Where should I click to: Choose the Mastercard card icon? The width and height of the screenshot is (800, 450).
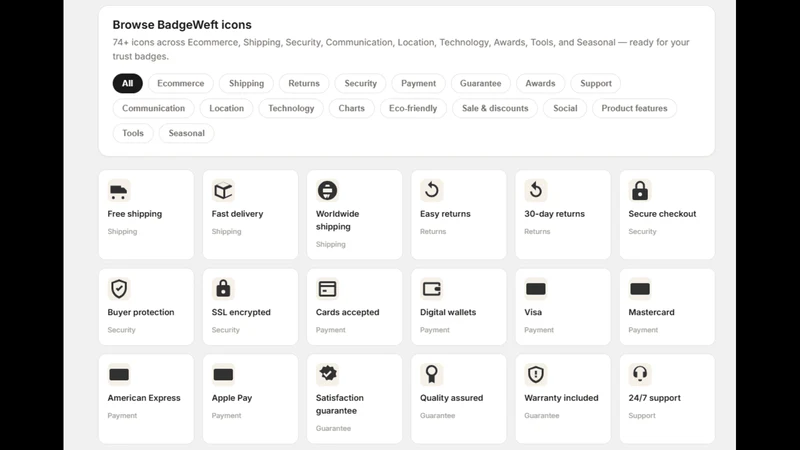[x=640, y=289]
